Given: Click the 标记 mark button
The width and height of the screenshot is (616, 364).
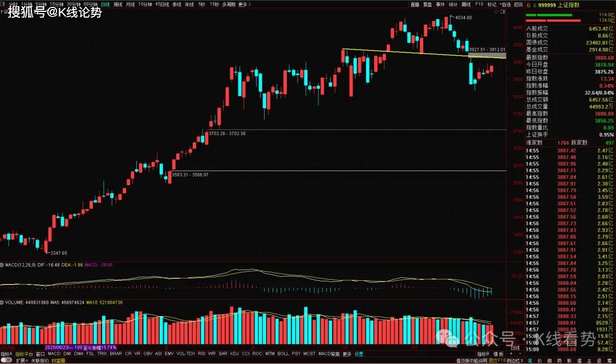Looking at the screenshot, I should tap(492, 5).
